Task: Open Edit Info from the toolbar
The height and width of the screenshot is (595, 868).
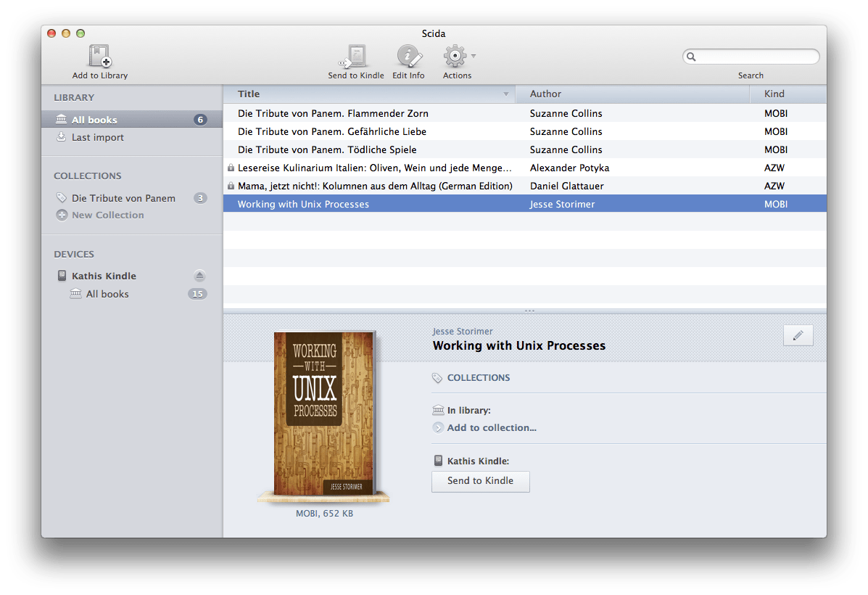Action: [408, 54]
